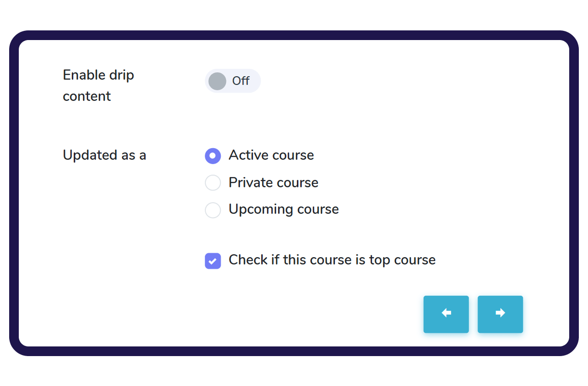Click the "Private course" label text
This screenshot has width=588, height=386.
[273, 182]
